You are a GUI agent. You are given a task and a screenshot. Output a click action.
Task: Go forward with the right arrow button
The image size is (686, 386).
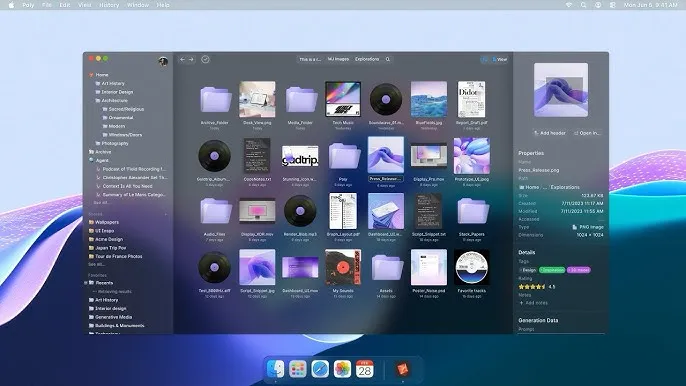tap(191, 59)
